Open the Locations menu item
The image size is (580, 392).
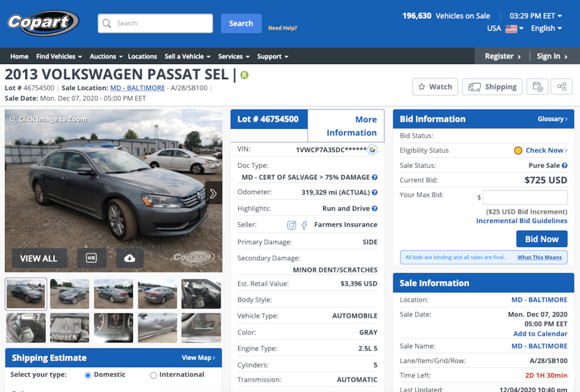click(143, 57)
